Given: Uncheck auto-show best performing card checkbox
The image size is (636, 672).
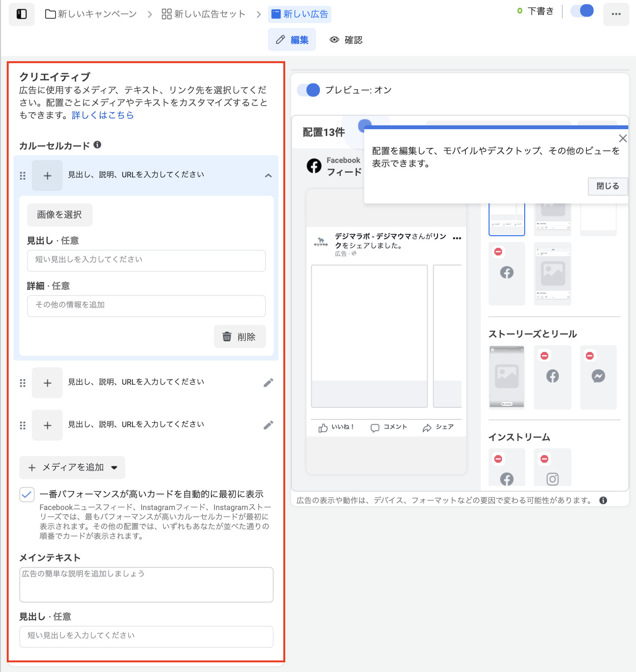Looking at the screenshot, I should pyautogui.click(x=27, y=494).
